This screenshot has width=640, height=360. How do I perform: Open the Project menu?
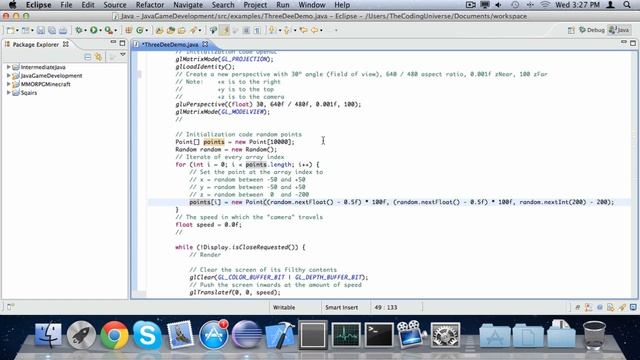point(255,5)
